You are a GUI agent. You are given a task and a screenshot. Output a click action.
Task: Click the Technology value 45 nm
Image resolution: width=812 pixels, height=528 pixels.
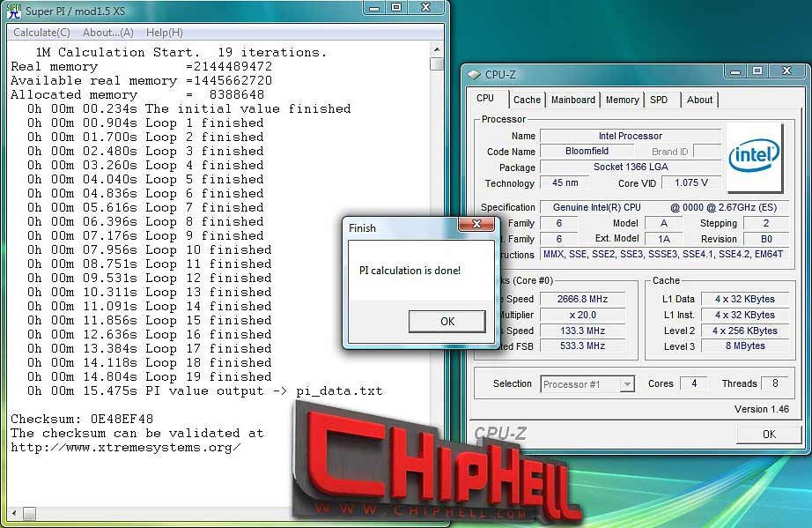coord(565,183)
